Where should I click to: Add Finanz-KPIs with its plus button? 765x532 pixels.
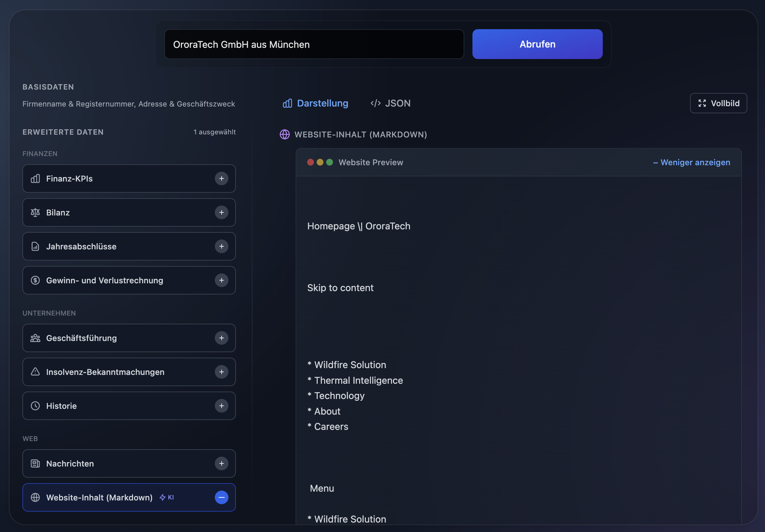(x=222, y=178)
